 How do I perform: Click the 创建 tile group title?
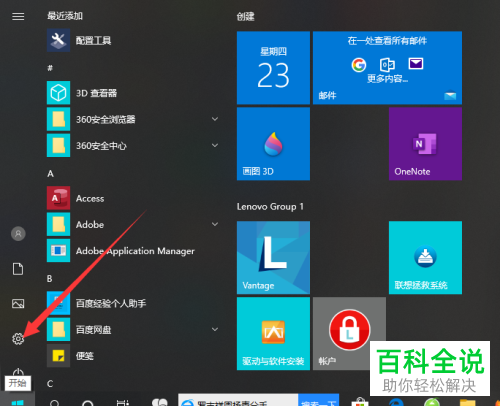[246, 16]
